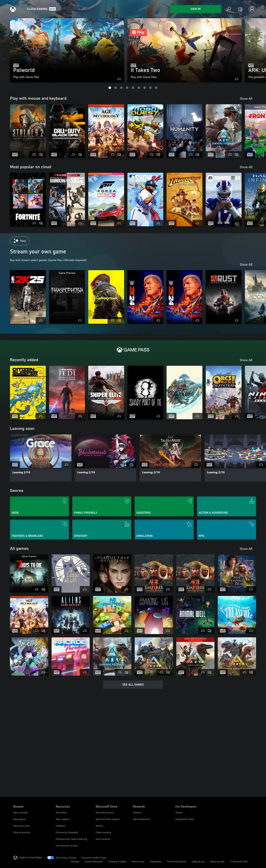
Task: Click the Play badge on It Takes Two banner
Action: click(138, 32)
